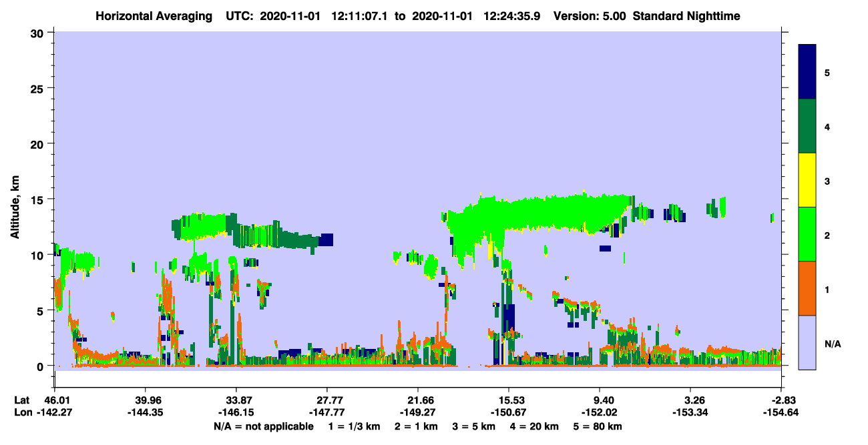Click the dark blue block beside the 12 km cloud layer

click(326, 240)
